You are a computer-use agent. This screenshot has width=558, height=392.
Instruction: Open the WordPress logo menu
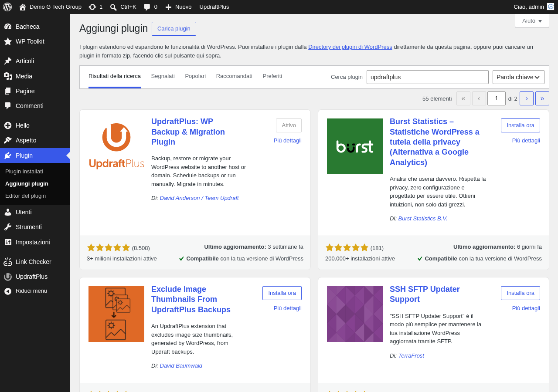tap(7, 7)
